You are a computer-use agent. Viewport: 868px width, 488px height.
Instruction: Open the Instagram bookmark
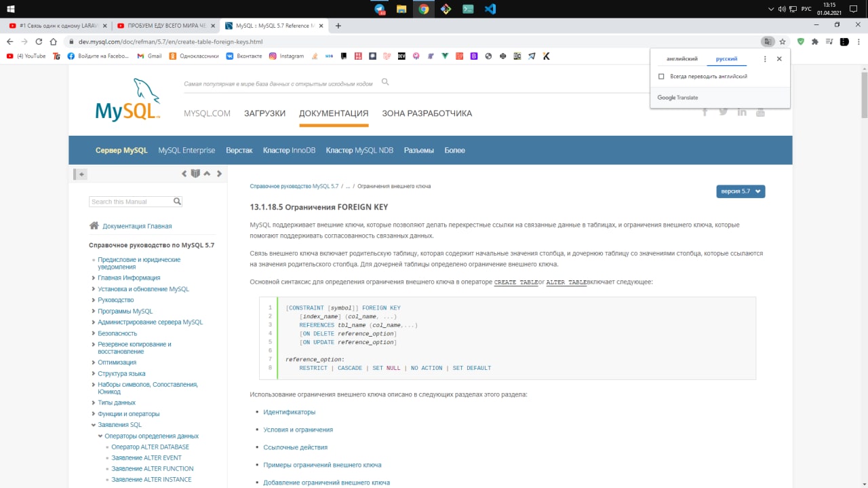click(286, 56)
